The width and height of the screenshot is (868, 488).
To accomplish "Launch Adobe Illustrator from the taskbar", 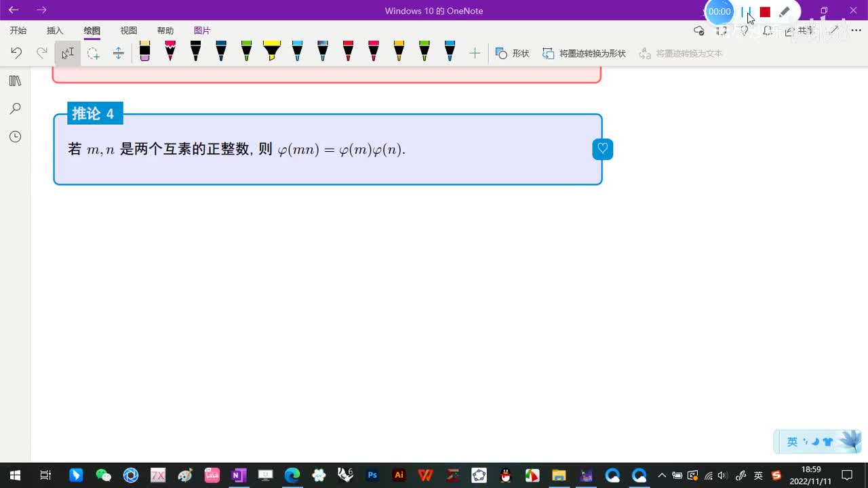I will [x=399, y=475].
